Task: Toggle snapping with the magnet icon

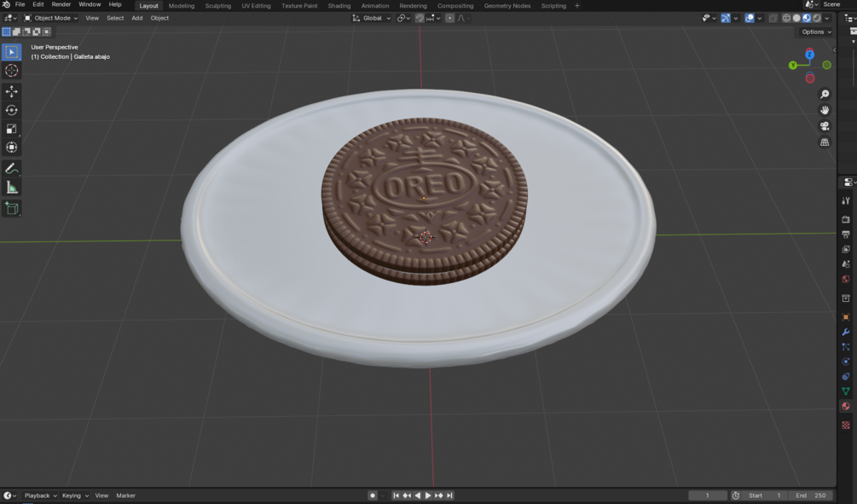Action: tap(420, 18)
